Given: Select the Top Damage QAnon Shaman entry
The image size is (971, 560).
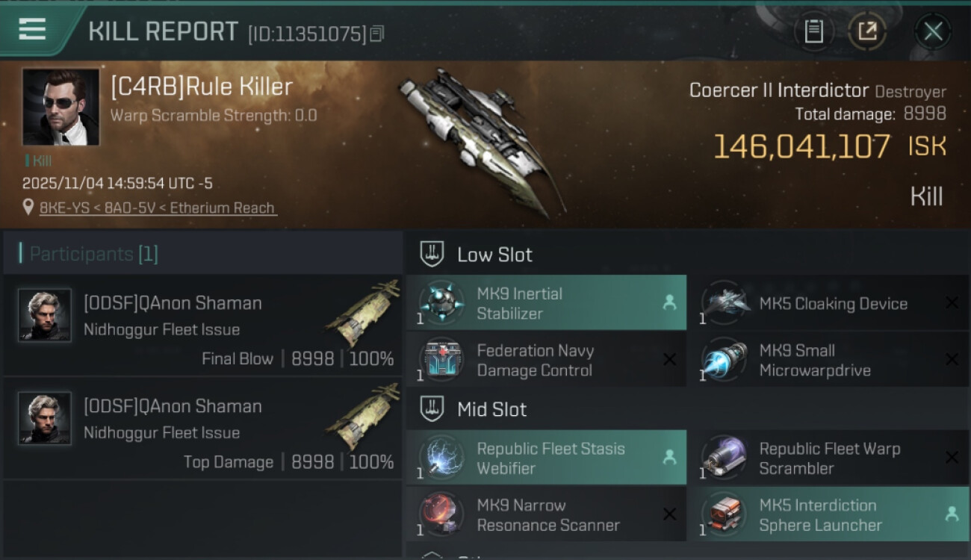Looking at the screenshot, I should [203, 428].
